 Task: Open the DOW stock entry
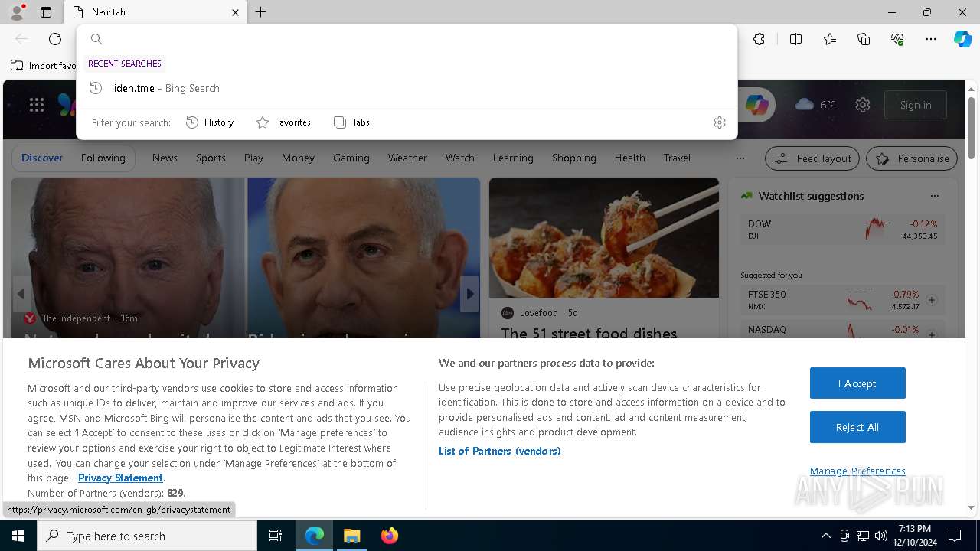pos(842,229)
